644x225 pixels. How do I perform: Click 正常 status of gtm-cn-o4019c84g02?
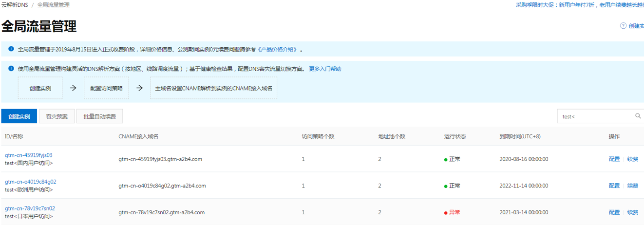[452, 186]
